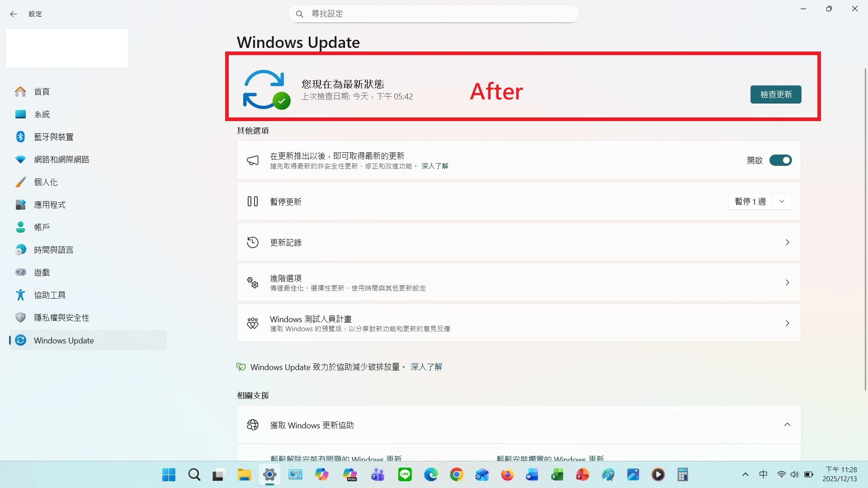Viewport: 868px width, 488px height.
Task: Select Windows Update in the sidebar
Action: (x=88, y=340)
